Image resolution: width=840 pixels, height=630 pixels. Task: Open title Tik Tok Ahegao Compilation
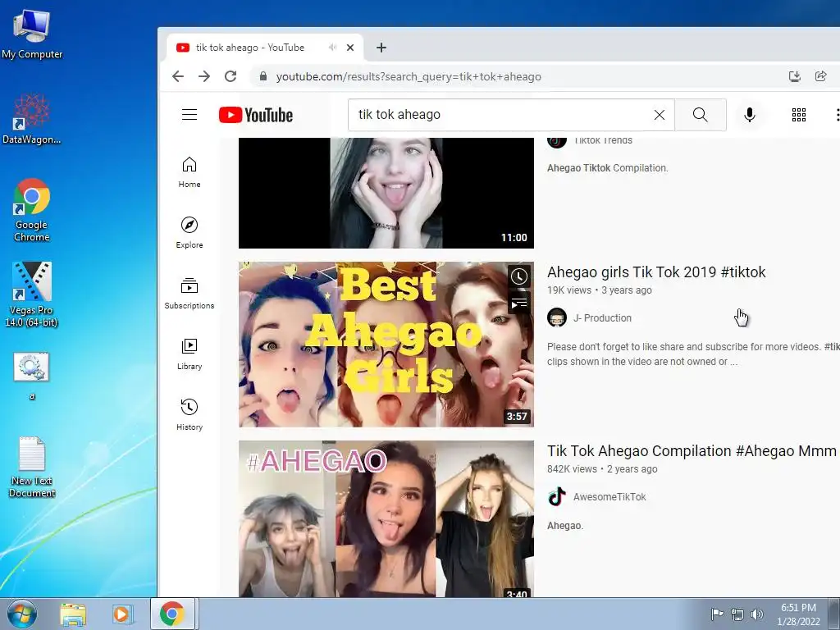coord(691,451)
